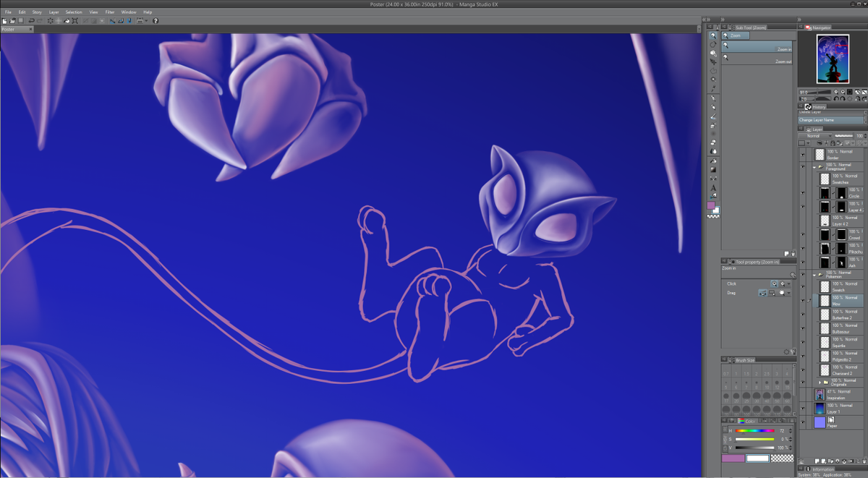Click the New raster layer icon in layer footer
The height and width of the screenshot is (478, 868).
pos(817,461)
